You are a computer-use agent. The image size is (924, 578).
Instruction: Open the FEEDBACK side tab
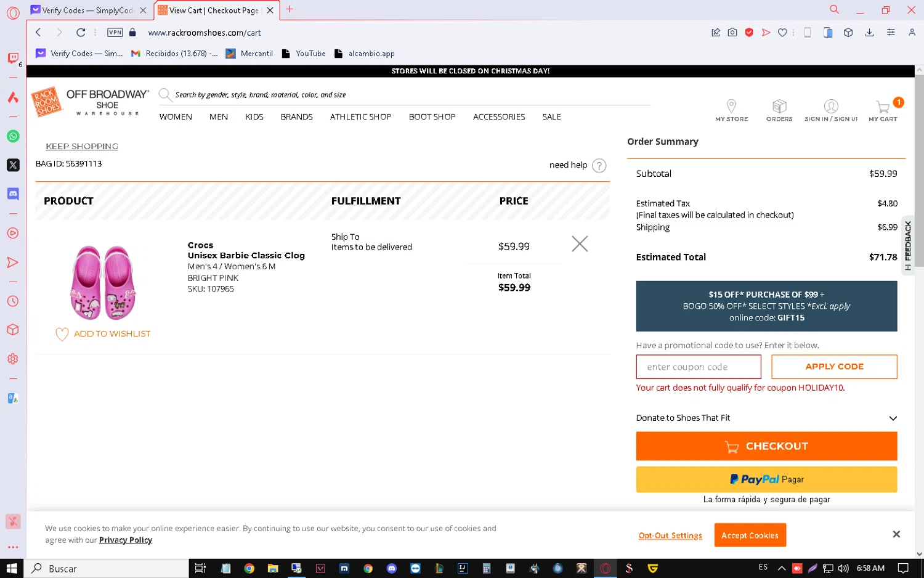pos(908,245)
